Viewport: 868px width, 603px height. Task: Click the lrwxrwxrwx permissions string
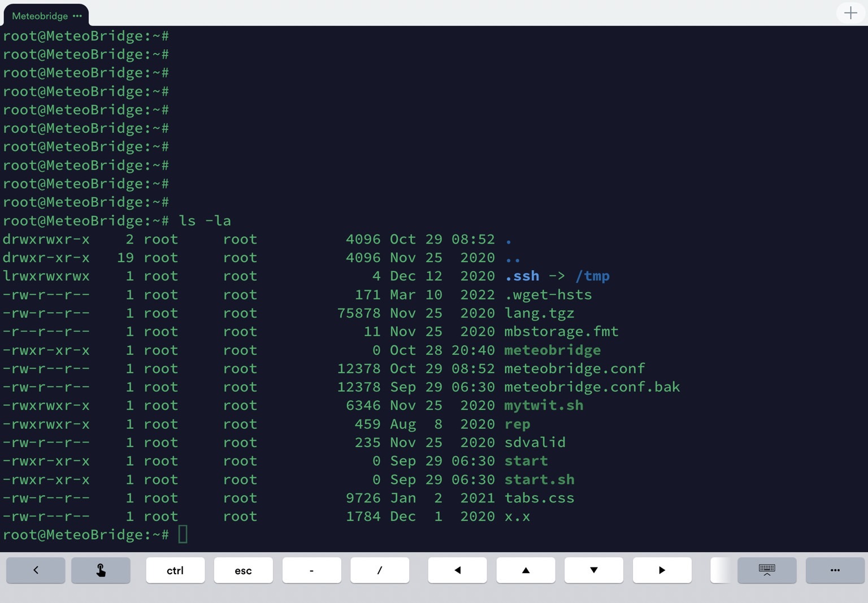[x=46, y=276]
